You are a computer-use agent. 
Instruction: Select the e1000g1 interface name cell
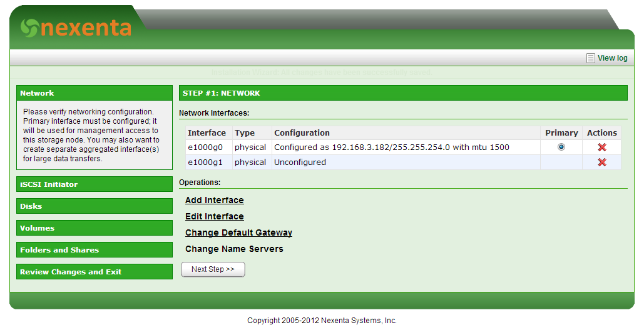coord(208,162)
